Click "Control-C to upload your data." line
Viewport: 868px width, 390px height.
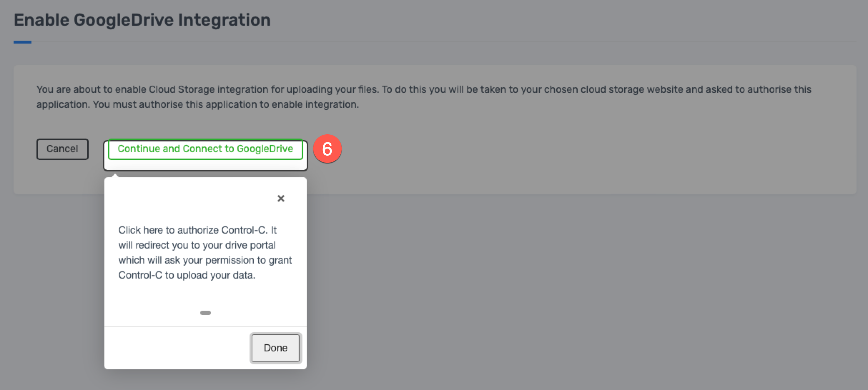187,275
